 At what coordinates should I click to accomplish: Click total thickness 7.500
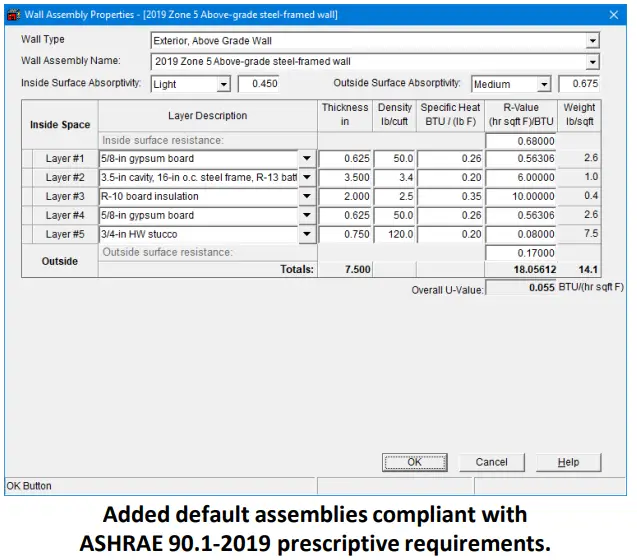pyautogui.click(x=345, y=269)
